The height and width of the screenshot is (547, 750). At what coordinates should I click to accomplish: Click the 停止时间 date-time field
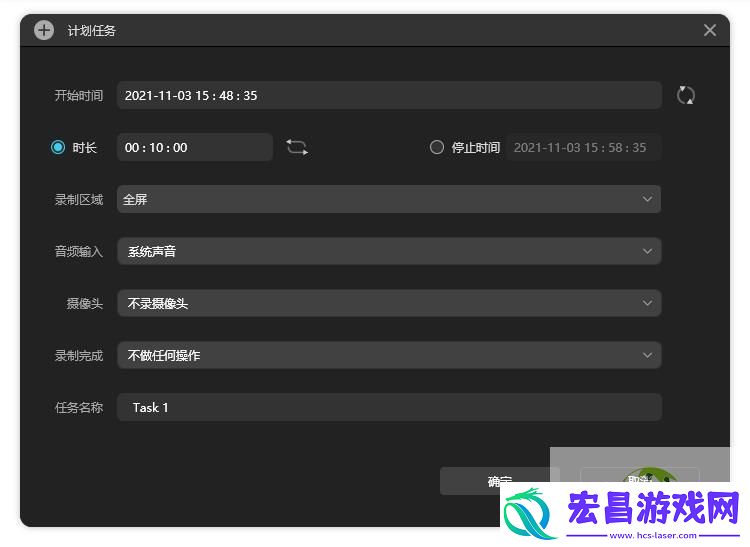pos(584,147)
